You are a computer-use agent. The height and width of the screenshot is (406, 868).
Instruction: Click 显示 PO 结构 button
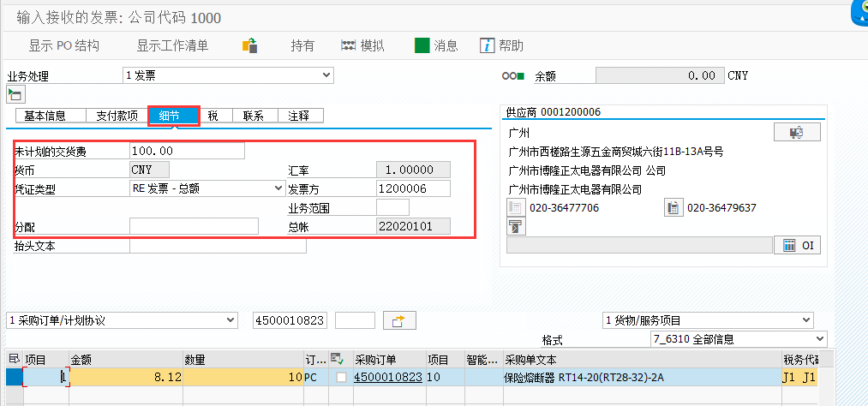pos(64,45)
